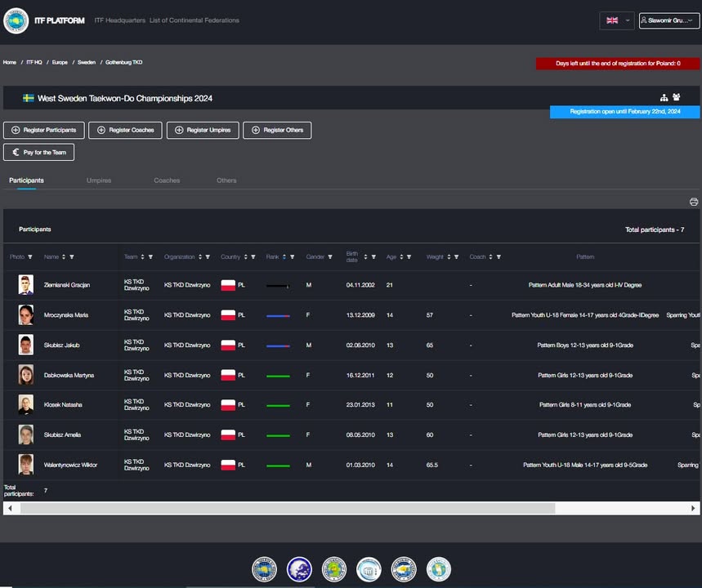Image resolution: width=702 pixels, height=588 pixels.
Task: Click the filter icon on Gender column
Action: coord(330,257)
